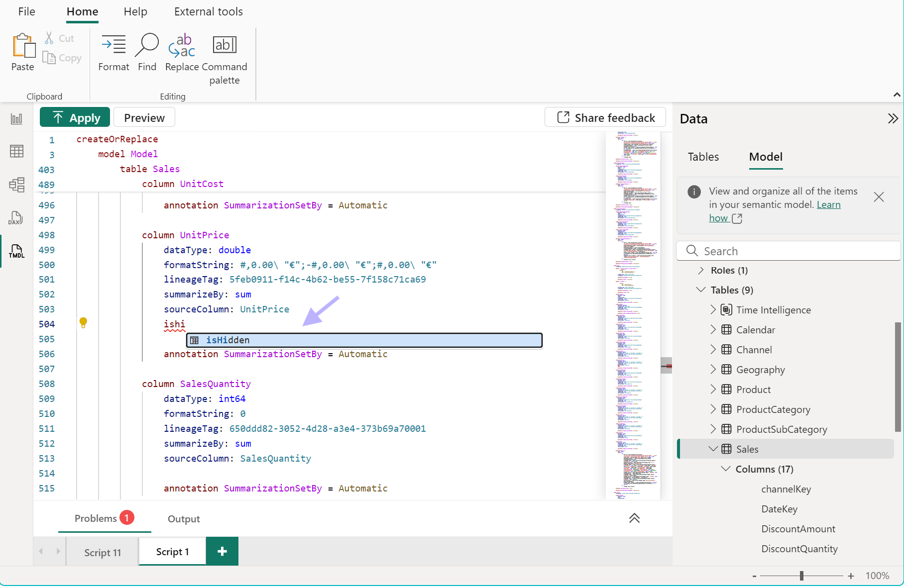
Task: Select the Home ribbon tab
Action: tap(83, 11)
